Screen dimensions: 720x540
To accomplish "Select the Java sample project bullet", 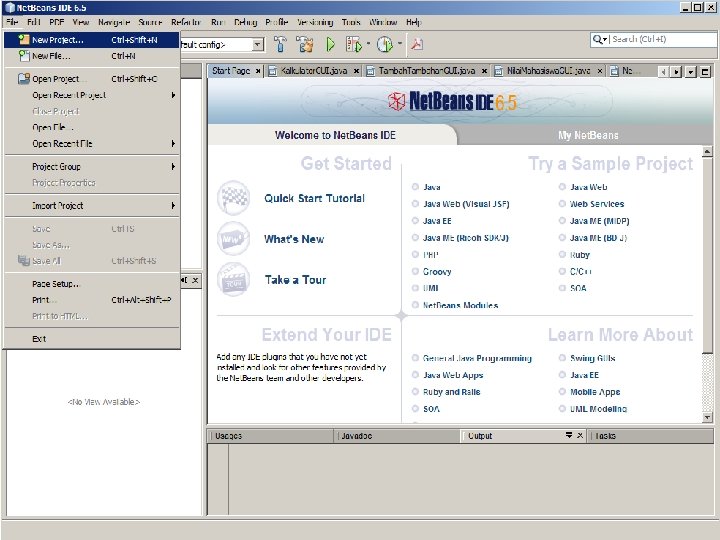I will click(x=415, y=187).
